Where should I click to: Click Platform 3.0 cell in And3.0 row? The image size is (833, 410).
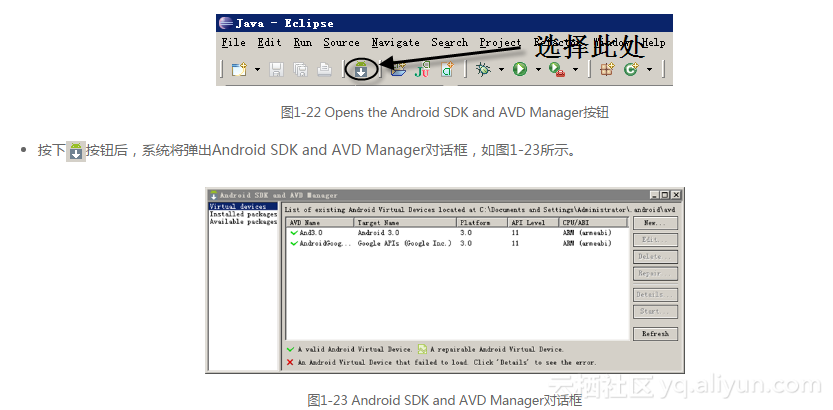point(466,233)
